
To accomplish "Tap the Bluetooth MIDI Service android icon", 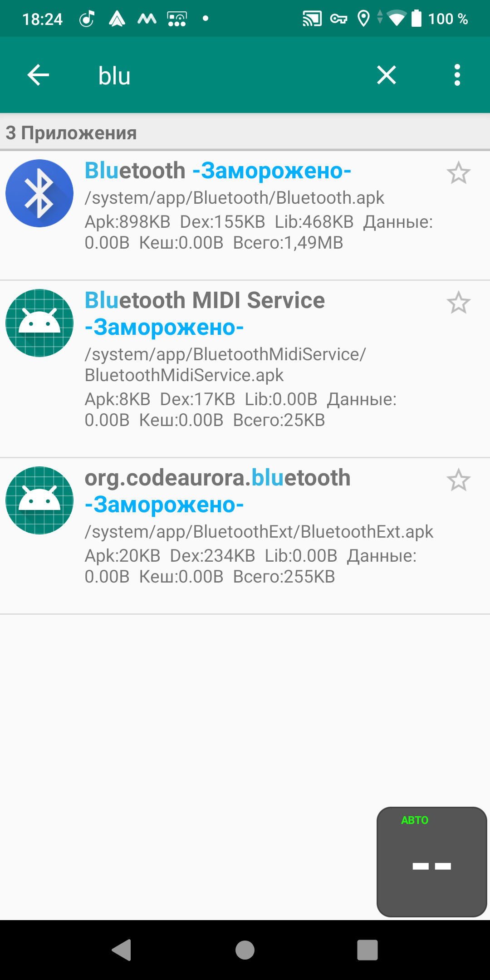I will pyautogui.click(x=39, y=323).
